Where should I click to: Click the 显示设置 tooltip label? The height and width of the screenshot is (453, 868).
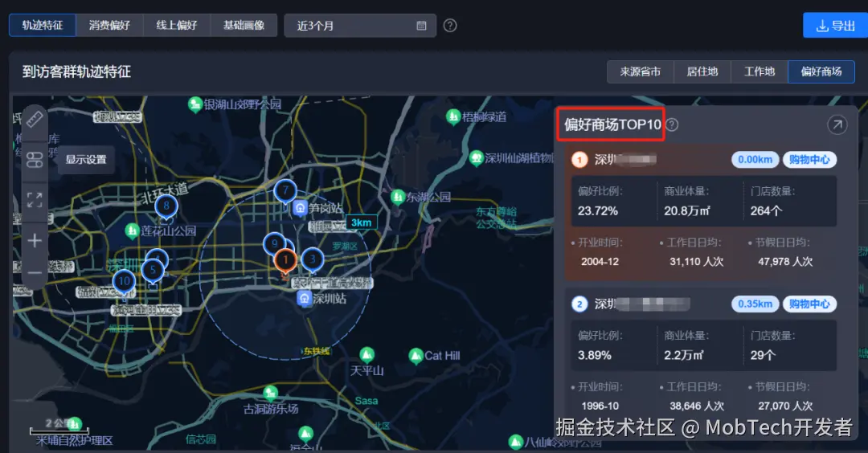[x=86, y=160]
